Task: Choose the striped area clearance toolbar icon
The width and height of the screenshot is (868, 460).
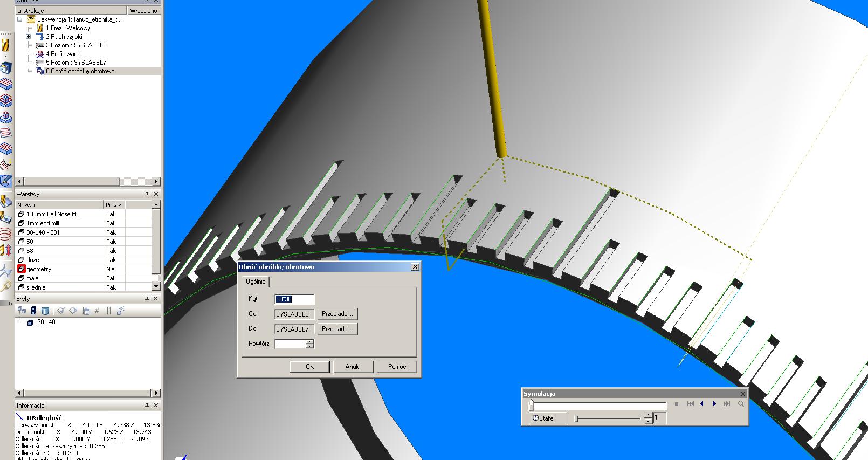Action: point(5,84)
